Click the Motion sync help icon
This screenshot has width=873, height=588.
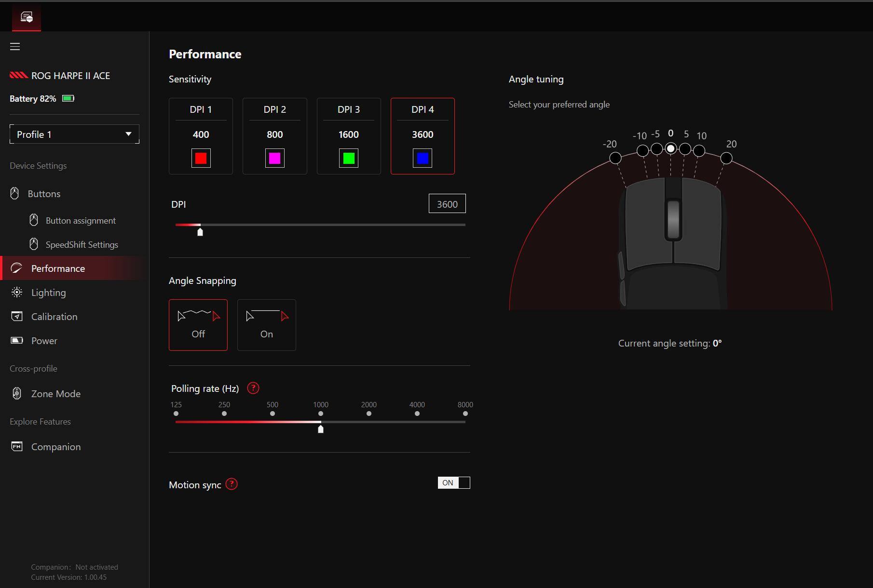232,484
